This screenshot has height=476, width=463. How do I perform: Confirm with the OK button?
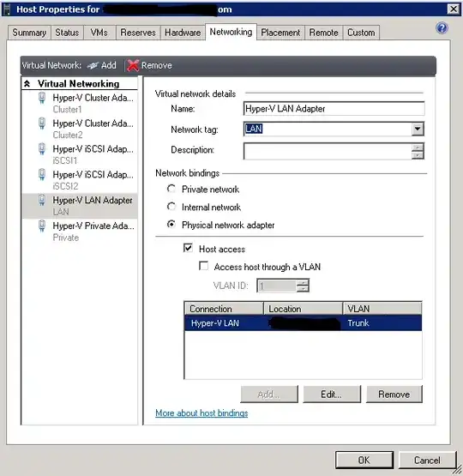coord(364,461)
